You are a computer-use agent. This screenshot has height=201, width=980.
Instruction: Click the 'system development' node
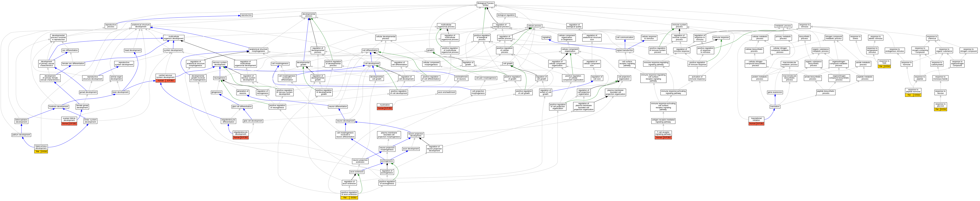(173, 50)
